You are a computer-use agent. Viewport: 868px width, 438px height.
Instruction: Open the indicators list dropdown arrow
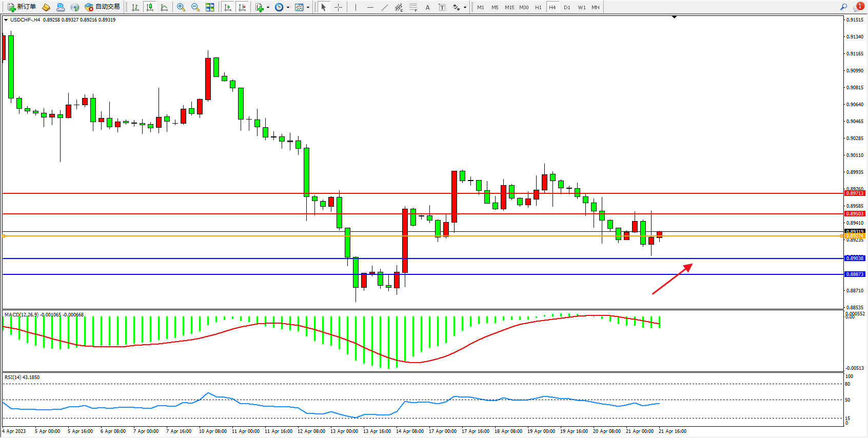(x=268, y=7)
